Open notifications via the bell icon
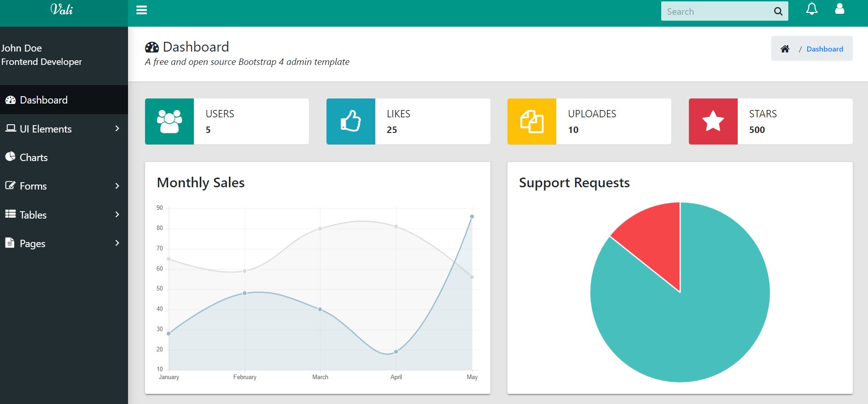 pos(811,9)
